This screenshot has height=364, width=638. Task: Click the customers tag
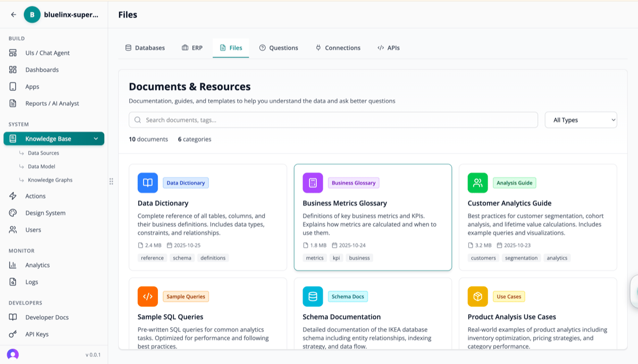(483, 258)
